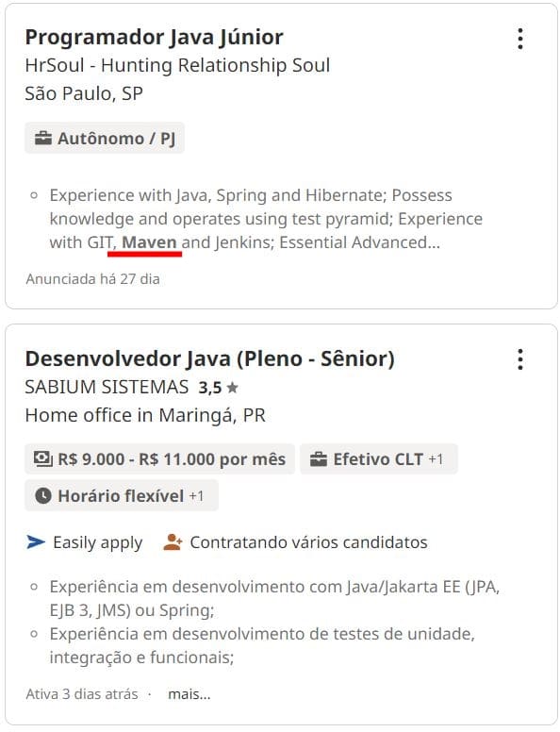Select the R$ 9.000 - R$ 11.000 por mês tag
This screenshot has width=560, height=732.
pyautogui.click(x=159, y=458)
